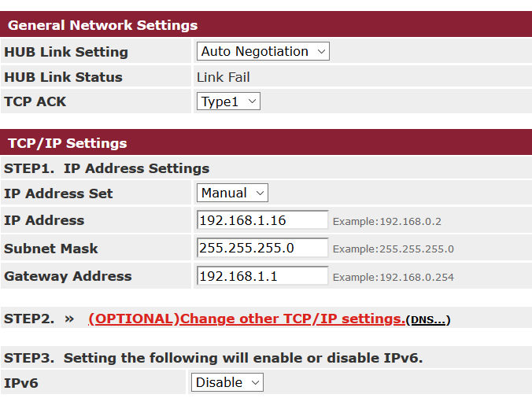532x409 pixels.
Task: Open the IP Address Set Manual dropdown
Action: pos(232,193)
